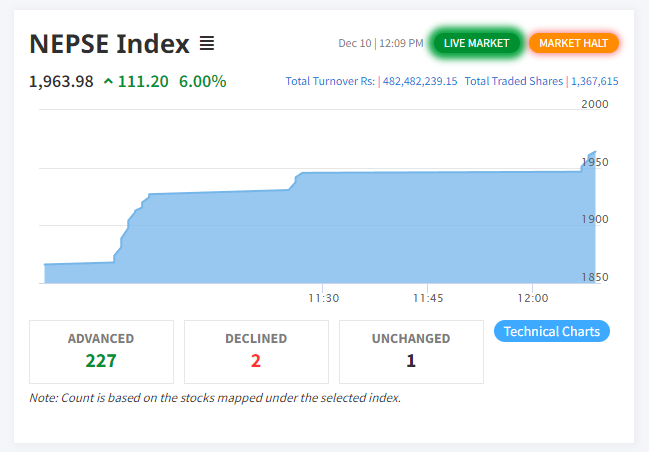
Task: Click the Total Turnover Rs label
Action: pyautogui.click(x=330, y=81)
